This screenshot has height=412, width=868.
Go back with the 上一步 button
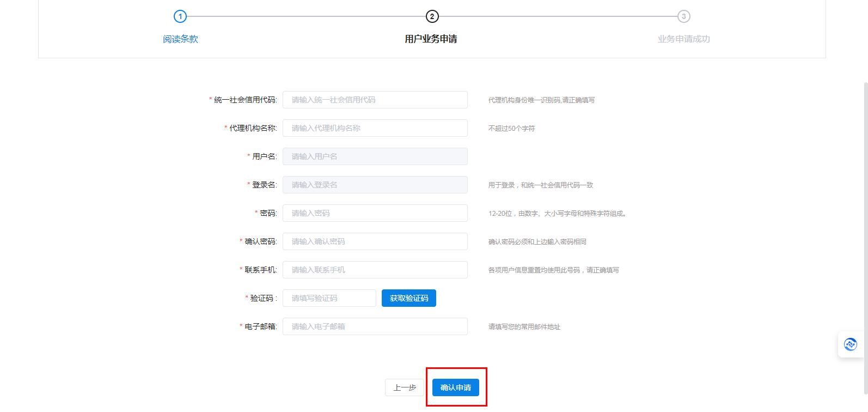[404, 387]
